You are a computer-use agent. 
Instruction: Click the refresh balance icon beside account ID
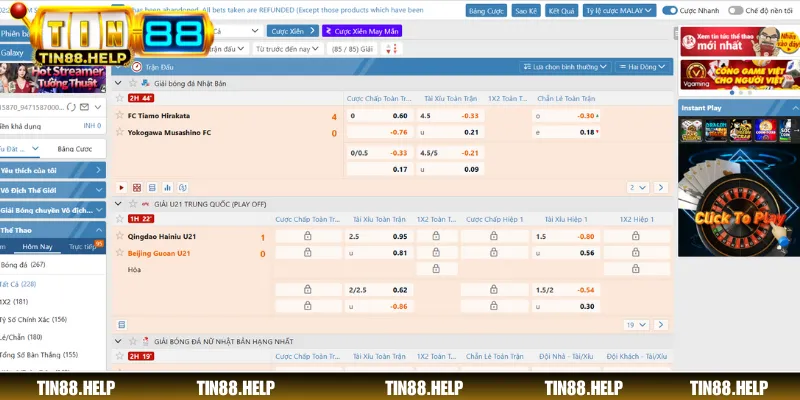click(x=71, y=107)
